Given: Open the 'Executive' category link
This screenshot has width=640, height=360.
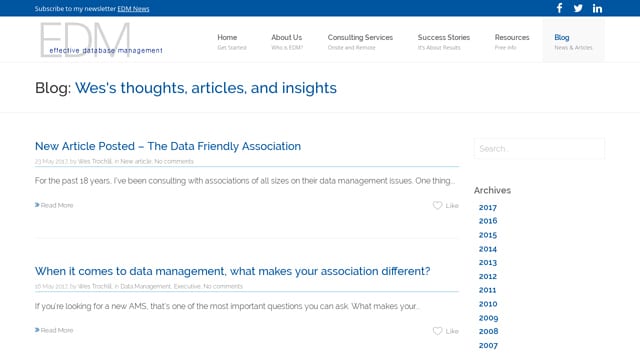Looking at the screenshot, I should coord(187,286).
